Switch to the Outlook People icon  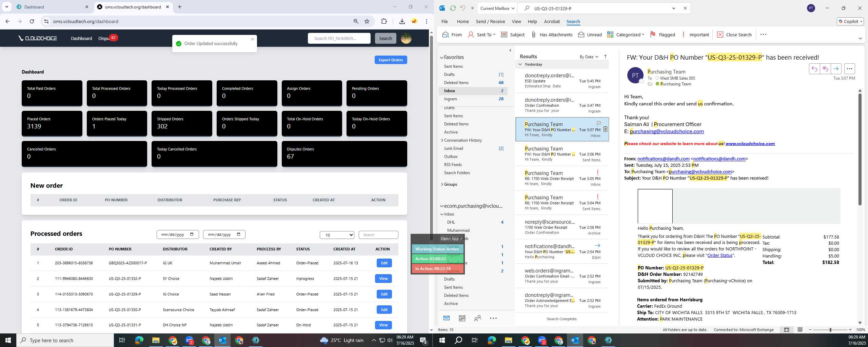pos(477,318)
